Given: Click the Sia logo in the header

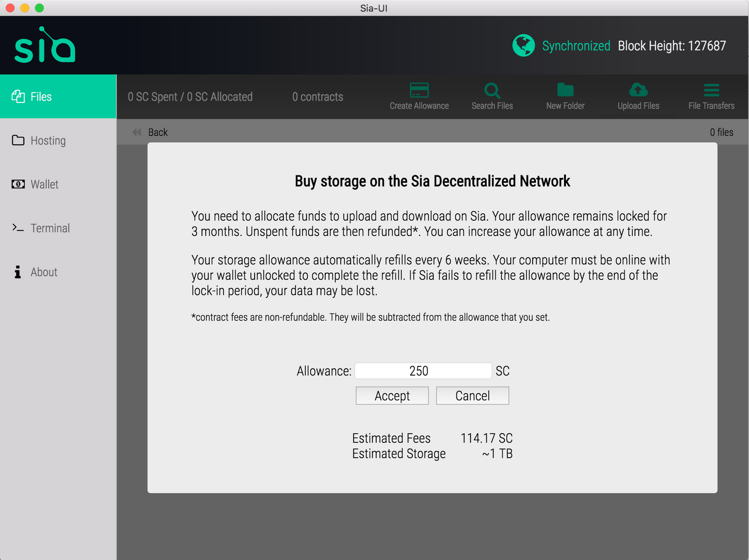Looking at the screenshot, I should [44, 44].
